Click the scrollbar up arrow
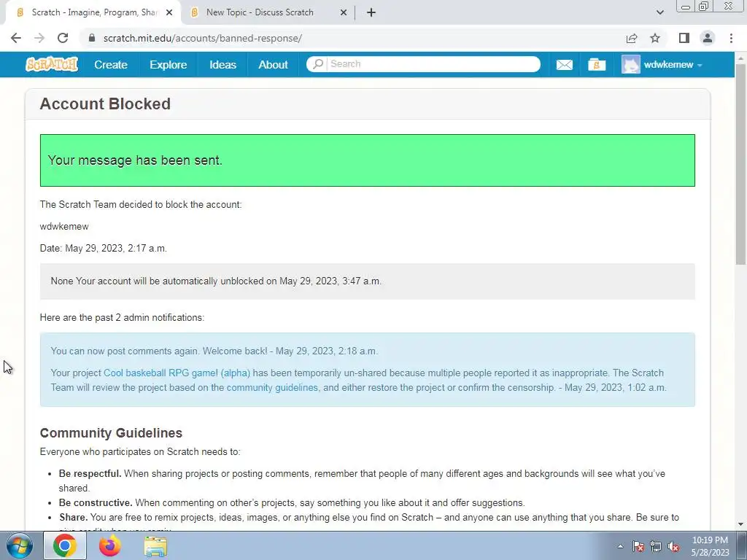Screen dimensions: 747x560 (740, 58)
